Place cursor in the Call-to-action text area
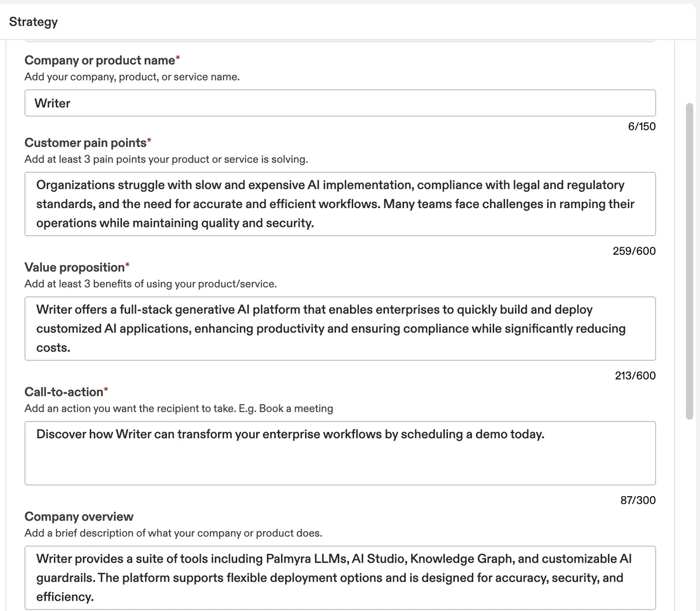This screenshot has width=700, height=611. [x=340, y=453]
